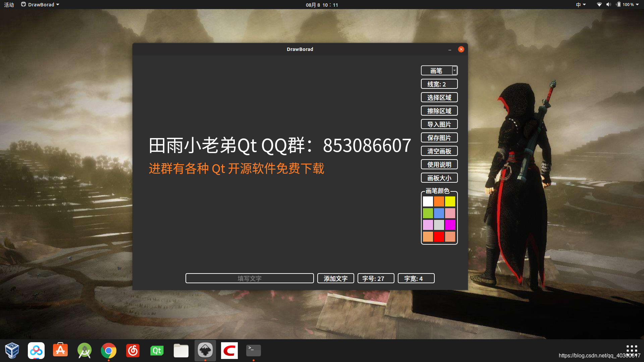644x362 pixels.
Task: Open the clock 08月8 10:11 calendar
Action: 322,5
